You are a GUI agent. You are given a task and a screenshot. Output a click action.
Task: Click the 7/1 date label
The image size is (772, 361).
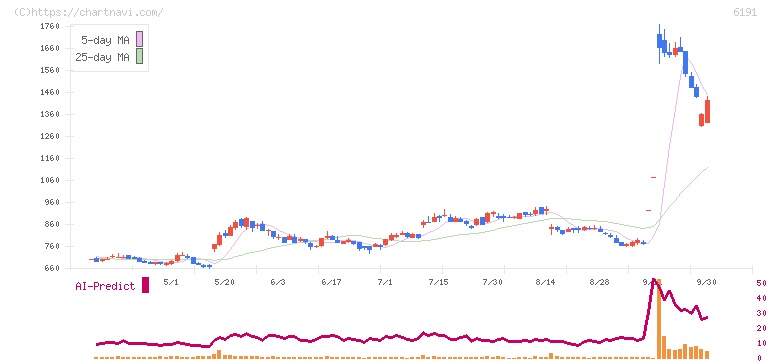click(x=385, y=282)
